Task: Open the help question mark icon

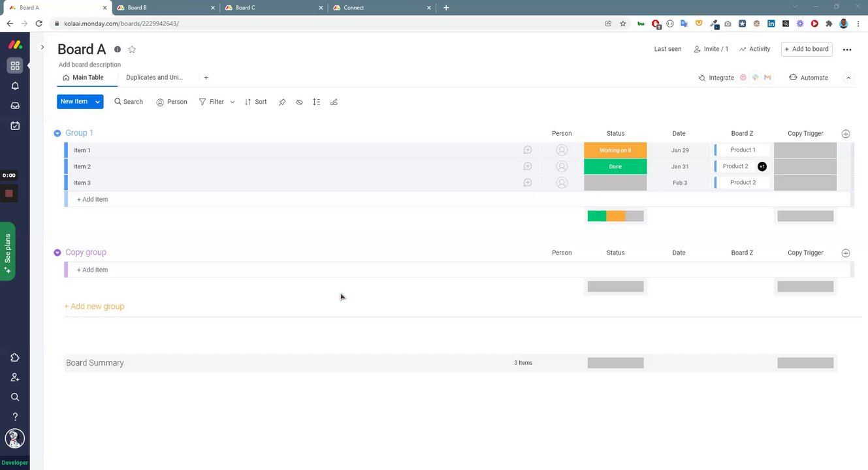Action: [15, 416]
